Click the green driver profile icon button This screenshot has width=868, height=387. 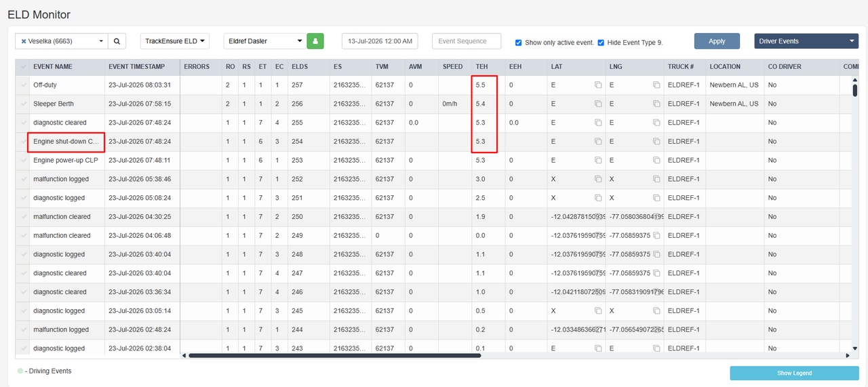coord(315,41)
